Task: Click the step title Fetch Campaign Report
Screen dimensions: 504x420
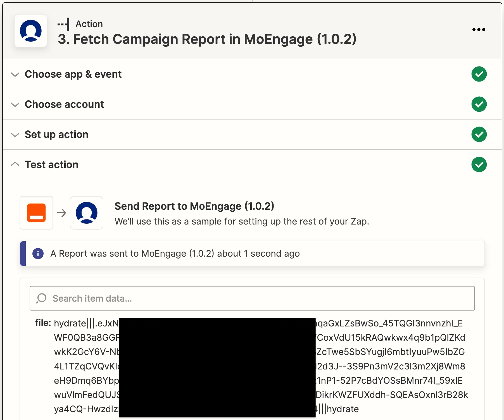Action: tap(207, 39)
